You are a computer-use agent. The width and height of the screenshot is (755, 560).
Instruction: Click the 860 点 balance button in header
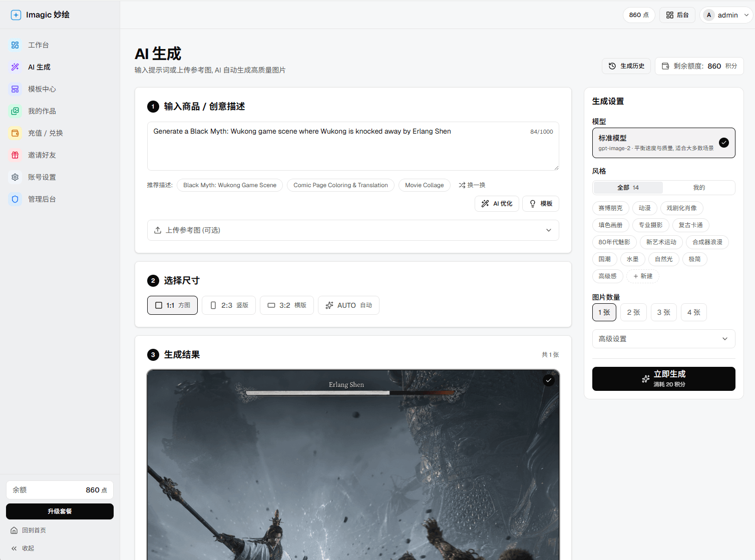pos(639,15)
